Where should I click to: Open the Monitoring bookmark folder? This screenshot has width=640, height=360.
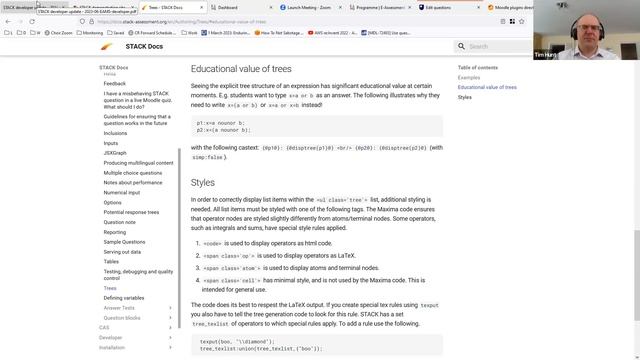(90, 33)
